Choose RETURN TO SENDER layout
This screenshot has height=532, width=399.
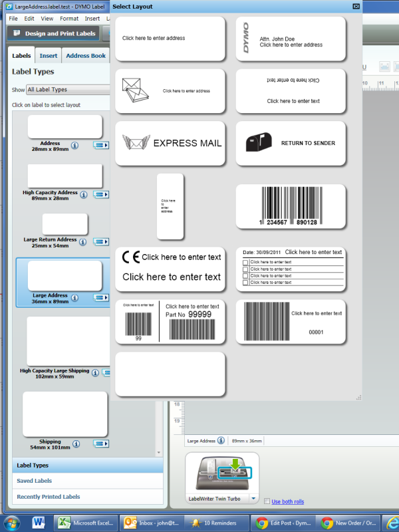pos(291,143)
